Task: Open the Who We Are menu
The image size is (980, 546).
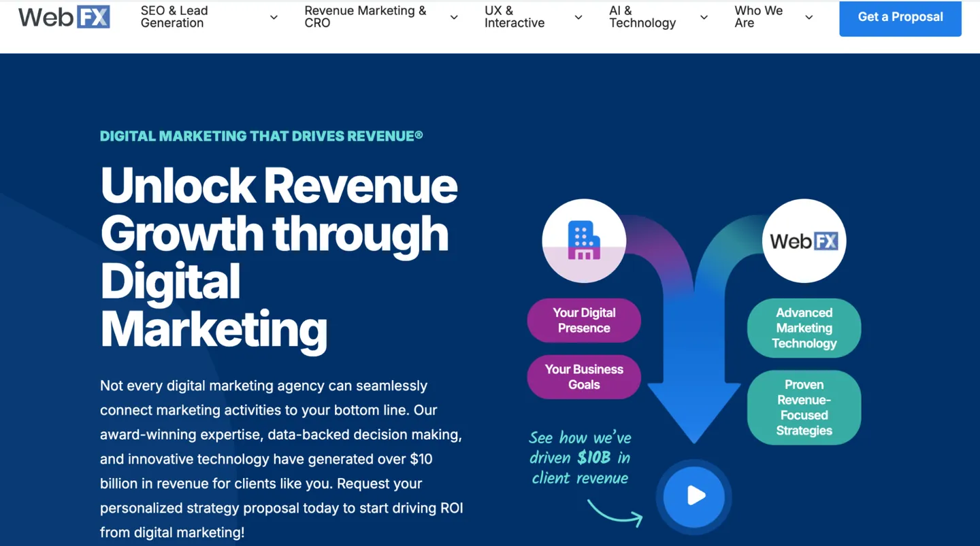Action: click(x=759, y=17)
